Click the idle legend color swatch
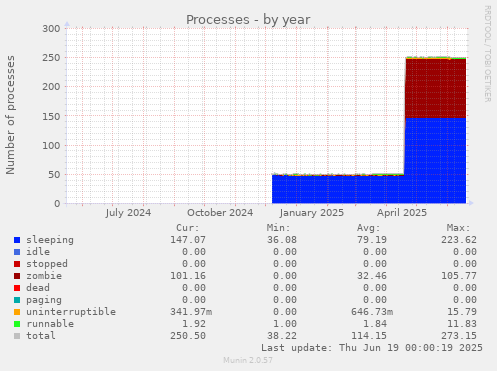The image size is (497, 371). [x=17, y=252]
